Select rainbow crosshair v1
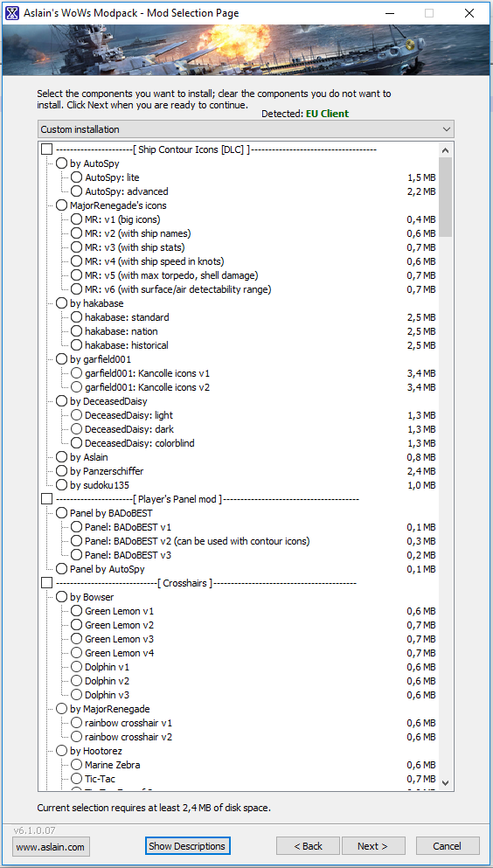493x868 pixels. click(x=76, y=722)
